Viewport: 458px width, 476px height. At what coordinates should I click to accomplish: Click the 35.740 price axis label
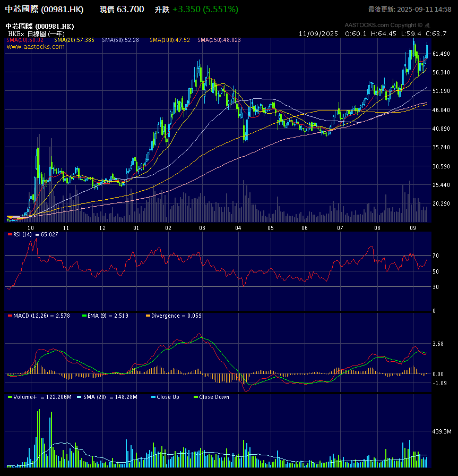click(x=442, y=147)
